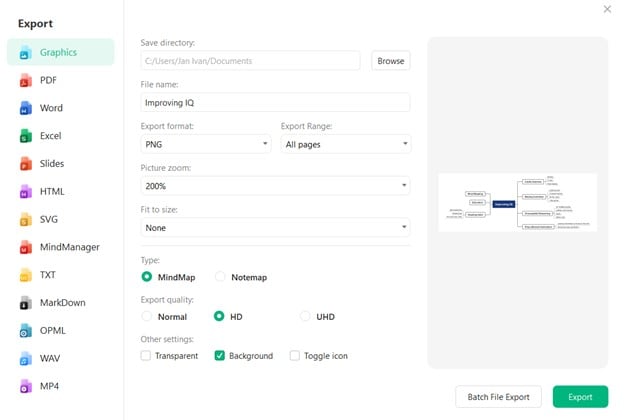
Task: Click the MarkDown file icon
Action: 25,303
